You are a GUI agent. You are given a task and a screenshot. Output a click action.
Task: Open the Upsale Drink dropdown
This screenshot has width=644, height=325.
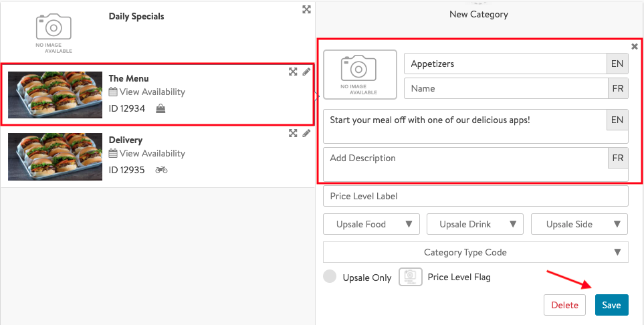pyautogui.click(x=475, y=224)
